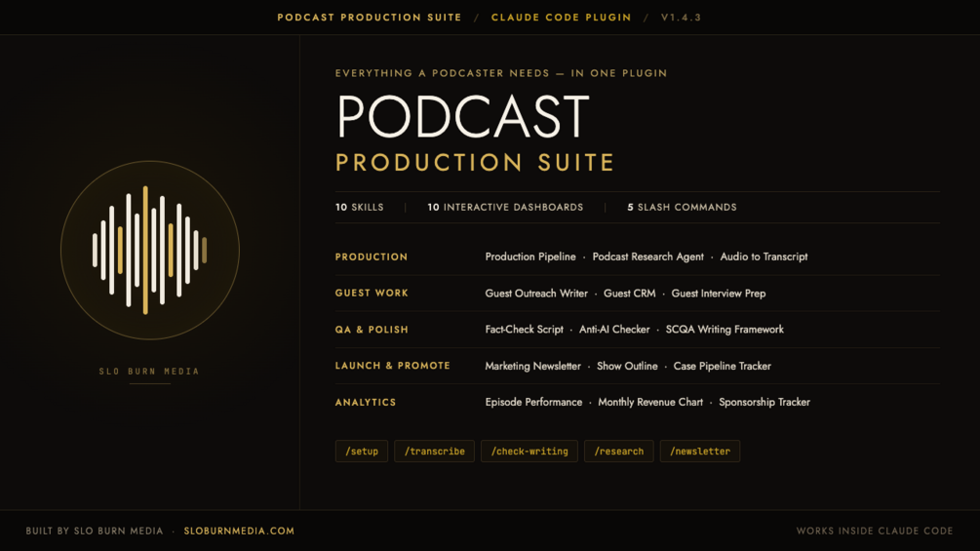Click 'Case Pipeline Tracker' item
The image size is (980, 551).
pos(722,366)
